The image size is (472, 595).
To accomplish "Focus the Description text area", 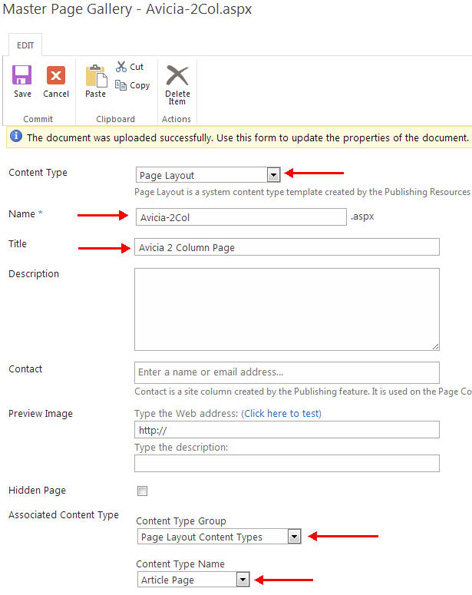I will [287, 309].
